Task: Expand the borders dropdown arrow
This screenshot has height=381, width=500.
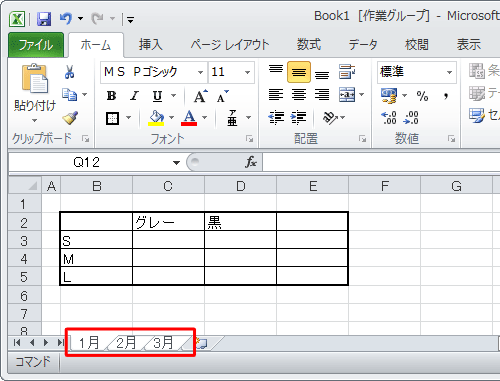Action: [x=128, y=118]
